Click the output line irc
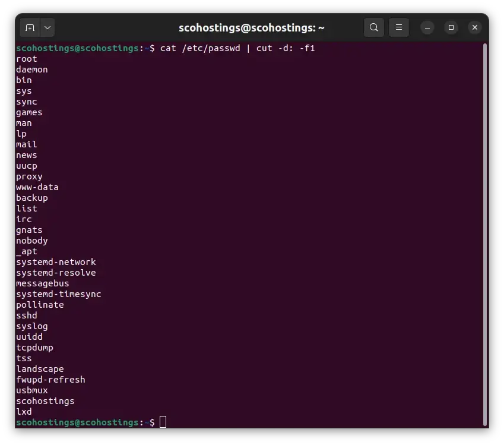 [x=24, y=219]
